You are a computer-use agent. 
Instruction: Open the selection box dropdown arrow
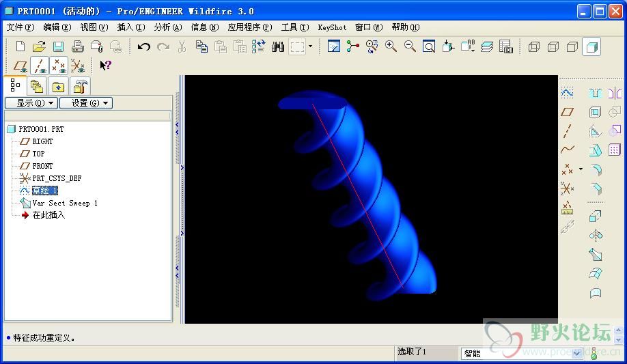click(310, 46)
